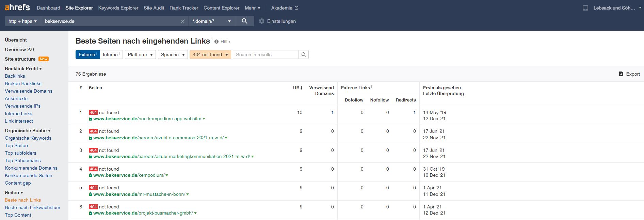The height and width of the screenshot is (220, 644).
Task: Open Interne Links in sidebar
Action: pos(18,113)
